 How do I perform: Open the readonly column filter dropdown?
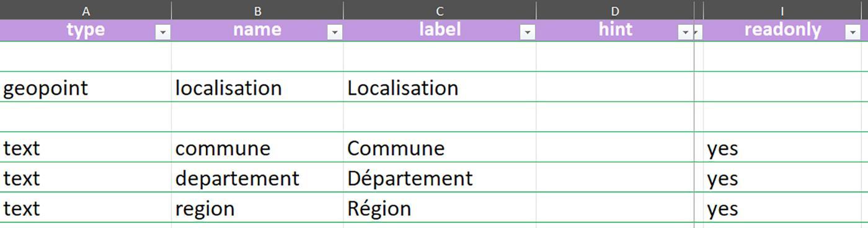click(852, 32)
